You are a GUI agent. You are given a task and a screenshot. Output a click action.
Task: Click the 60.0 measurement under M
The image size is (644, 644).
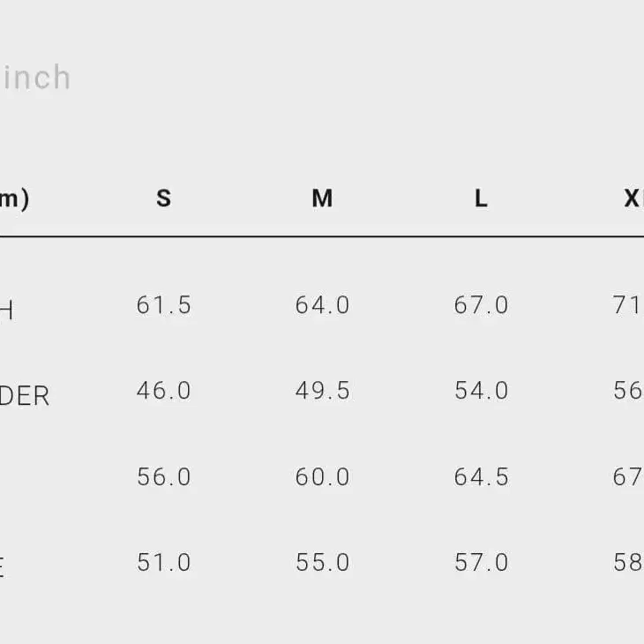tap(322, 476)
